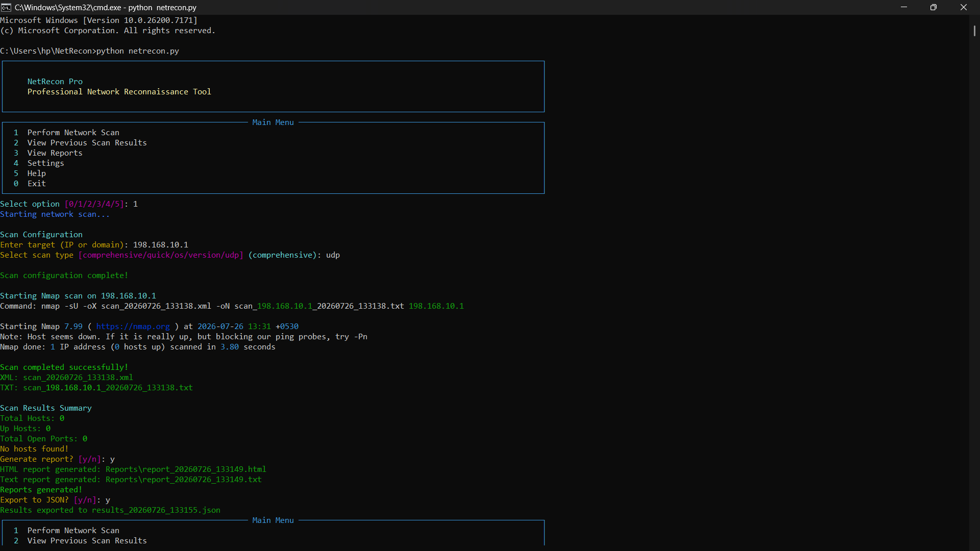
Task: Click 'Starting Nmap 7.99' text
Action: click(41, 327)
